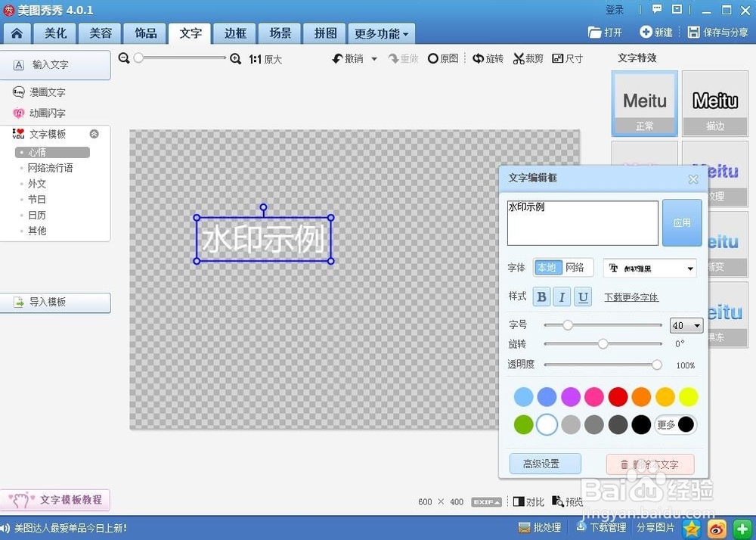Open the 文字模板教程 tutorial
This screenshot has height=540, width=756.
coord(55,500)
